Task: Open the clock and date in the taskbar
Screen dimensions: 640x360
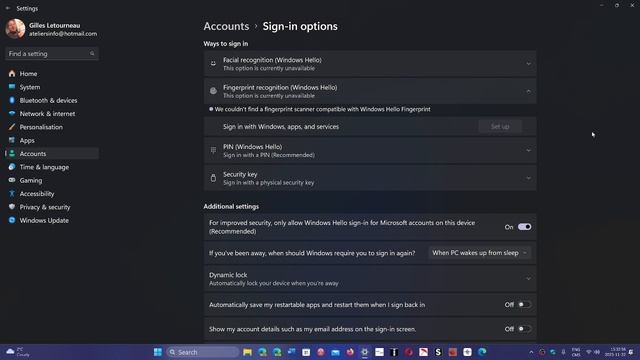Action: [615, 352]
